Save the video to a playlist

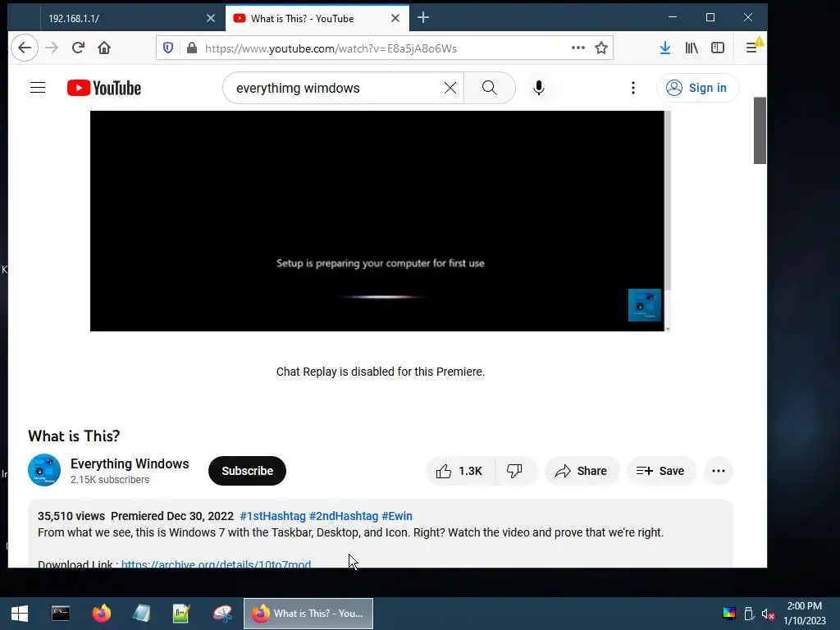click(661, 471)
